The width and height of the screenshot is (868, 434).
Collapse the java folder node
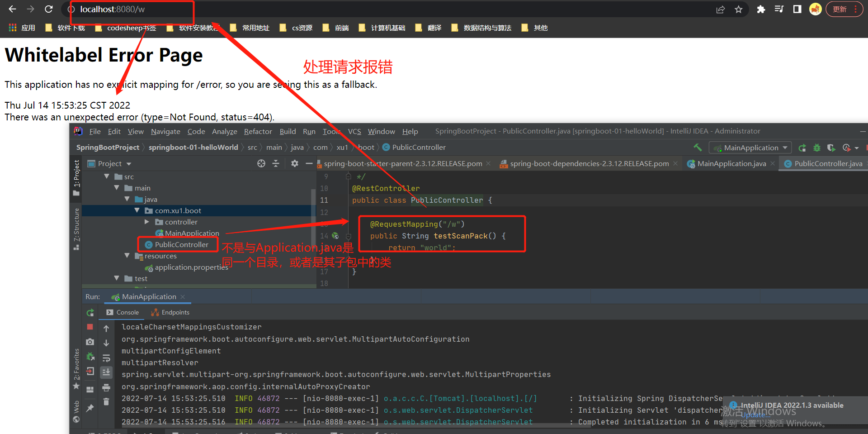coord(127,199)
